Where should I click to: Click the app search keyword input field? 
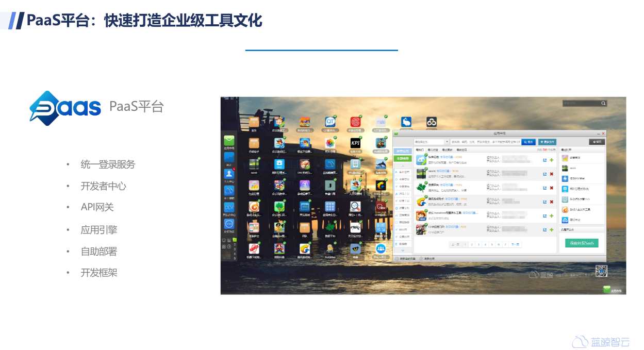pos(485,142)
